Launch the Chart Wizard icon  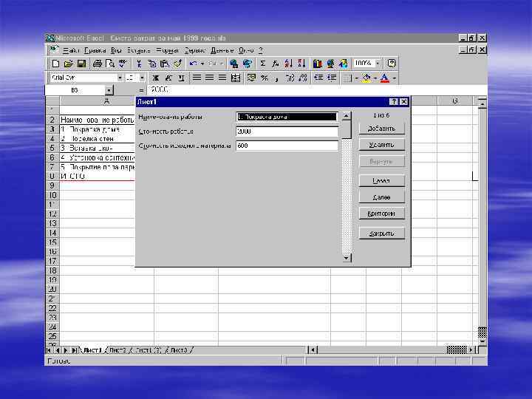click(x=318, y=64)
